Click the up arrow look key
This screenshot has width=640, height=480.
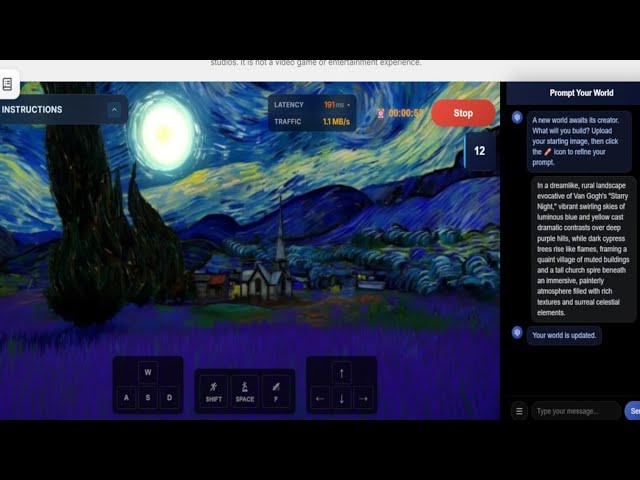[342, 373]
